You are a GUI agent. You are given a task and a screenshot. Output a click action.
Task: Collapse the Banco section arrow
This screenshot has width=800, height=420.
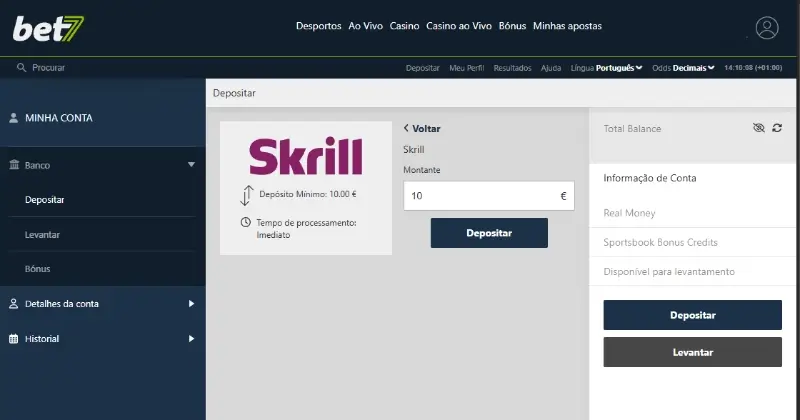click(191, 165)
